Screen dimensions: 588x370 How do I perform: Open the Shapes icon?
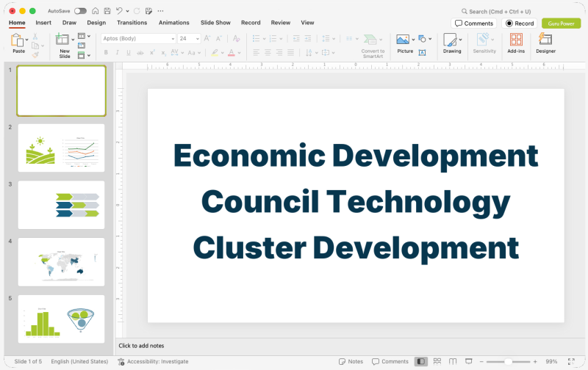coord(422,39)
